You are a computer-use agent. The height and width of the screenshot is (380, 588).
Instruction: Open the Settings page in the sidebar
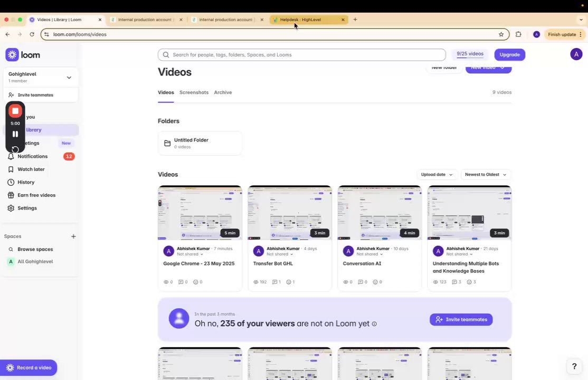26,208
